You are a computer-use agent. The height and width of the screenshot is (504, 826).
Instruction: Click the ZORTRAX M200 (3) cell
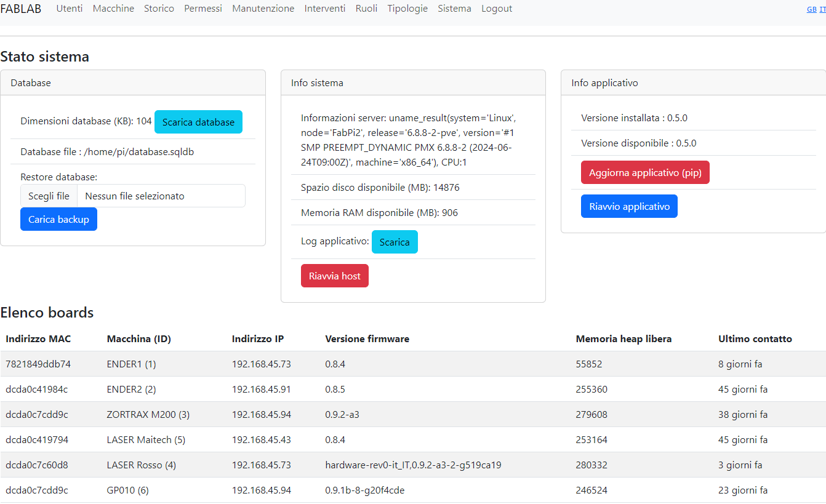[x=148, y=414]
